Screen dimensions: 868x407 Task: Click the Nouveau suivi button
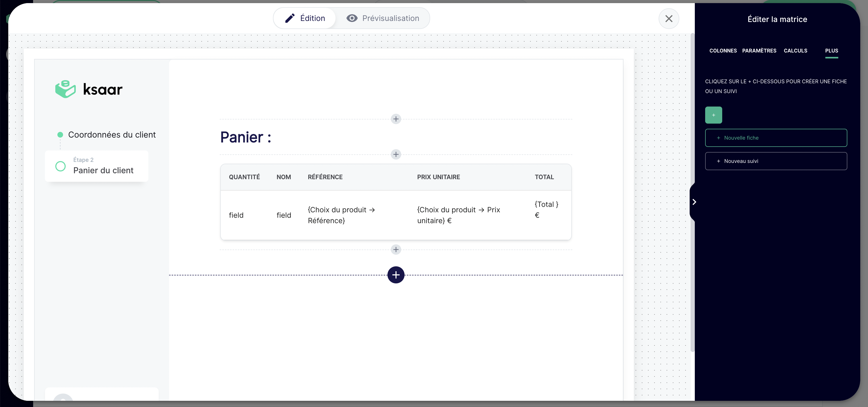click(x=776, y=161)
